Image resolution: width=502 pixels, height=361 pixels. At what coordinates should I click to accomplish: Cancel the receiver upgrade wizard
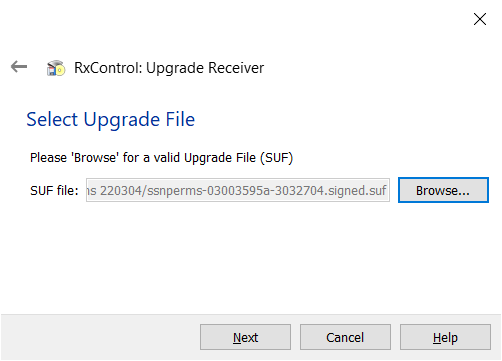[x=345, y=337]
